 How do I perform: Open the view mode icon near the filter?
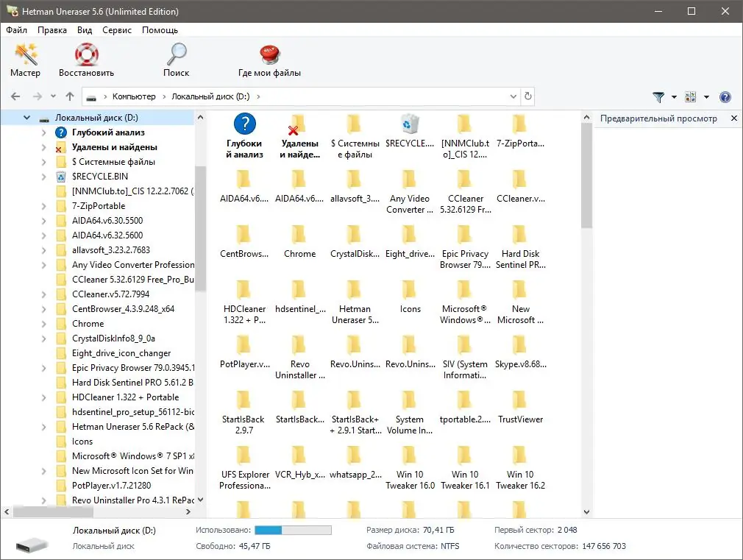pos(690,96)
